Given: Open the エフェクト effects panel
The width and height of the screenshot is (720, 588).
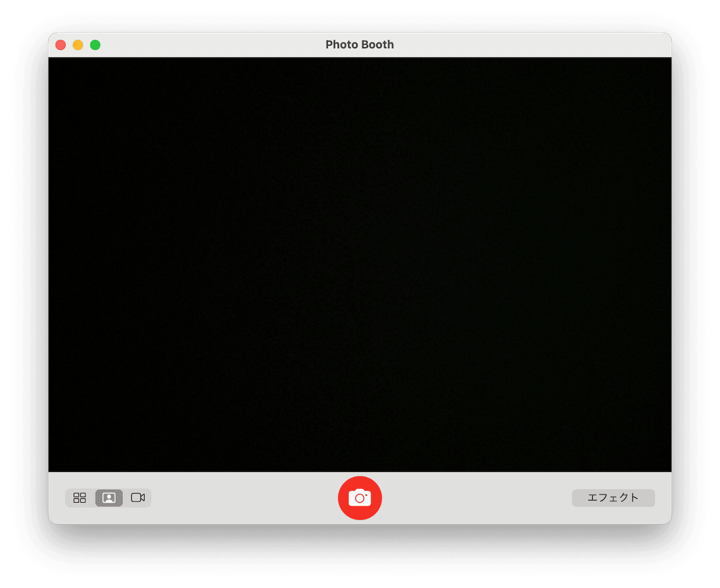Looking at the screenshot, I should click(613, 498).
